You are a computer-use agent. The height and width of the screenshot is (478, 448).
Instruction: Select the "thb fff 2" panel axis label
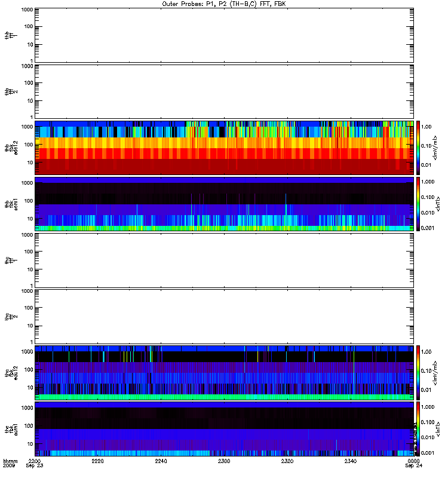11,92
